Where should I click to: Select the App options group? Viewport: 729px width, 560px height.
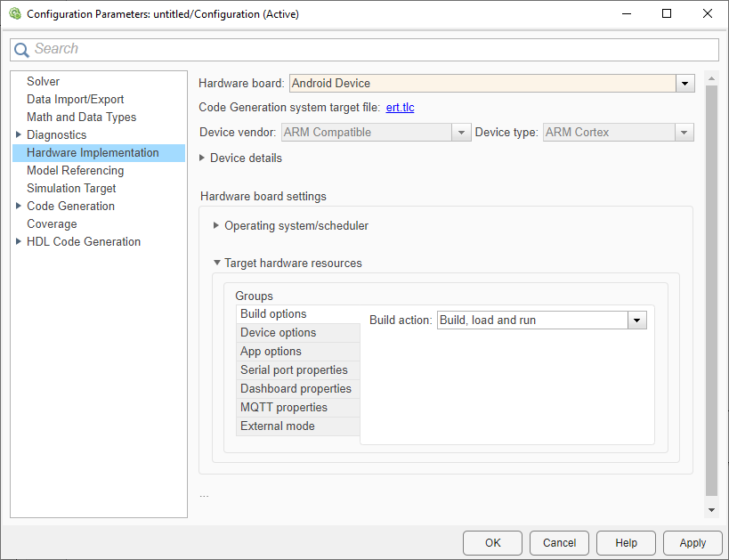click(x=271, y=351)
